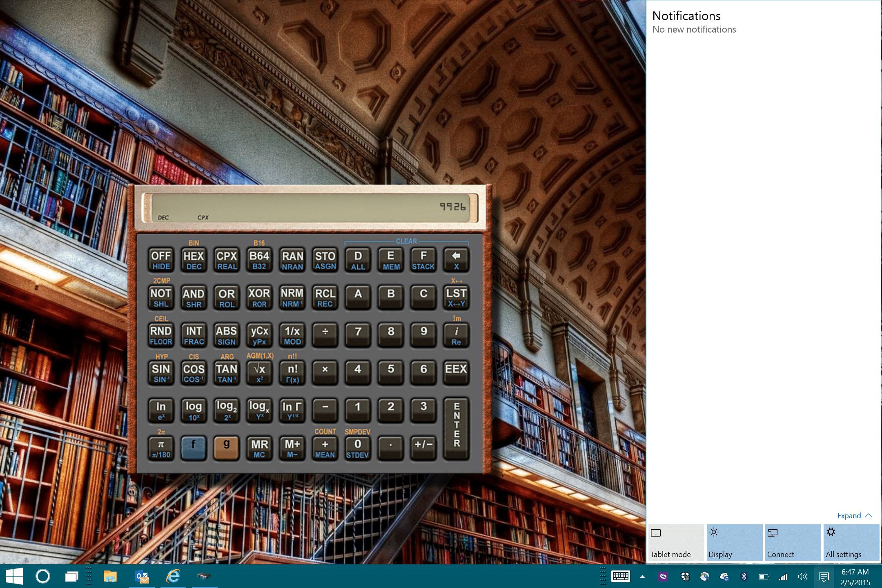Click the TAN trig key

pyautogui.click(x=227, y=373)
